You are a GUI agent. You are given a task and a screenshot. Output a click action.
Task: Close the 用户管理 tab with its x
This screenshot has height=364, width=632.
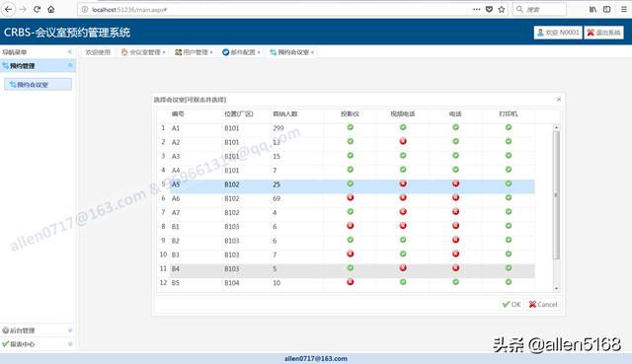point(211,52)
